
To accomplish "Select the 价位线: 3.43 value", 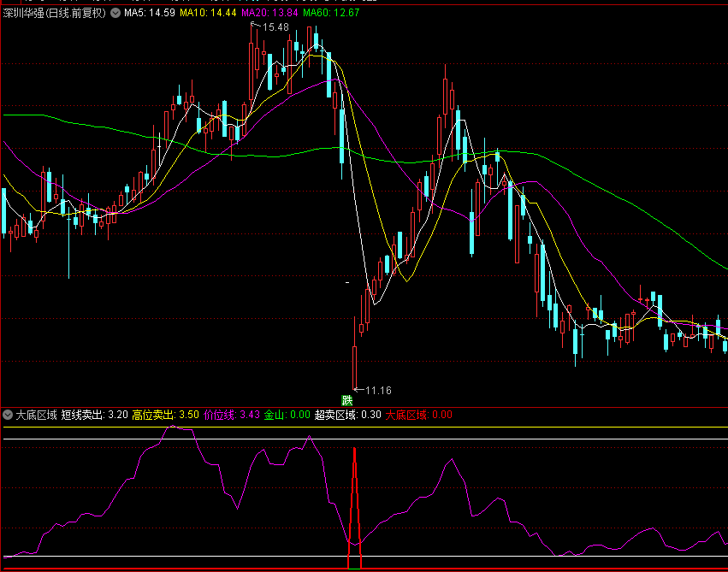I will (231, 415).
